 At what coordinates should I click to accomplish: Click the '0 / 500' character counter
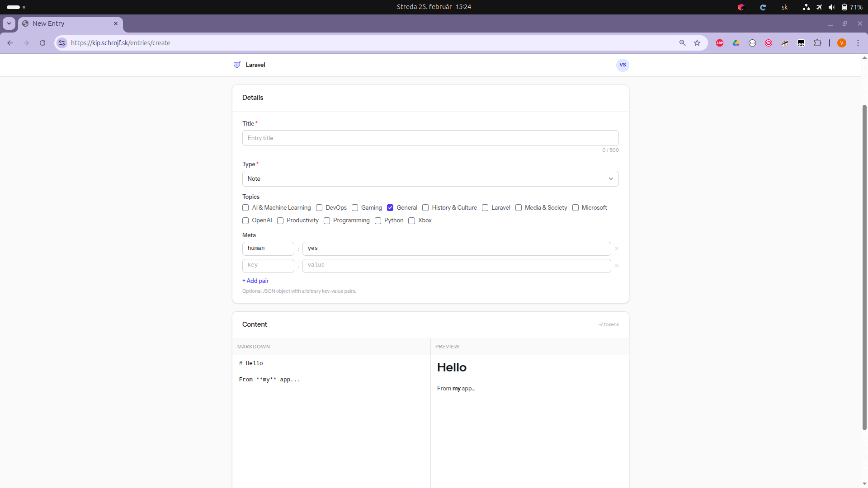610,150
